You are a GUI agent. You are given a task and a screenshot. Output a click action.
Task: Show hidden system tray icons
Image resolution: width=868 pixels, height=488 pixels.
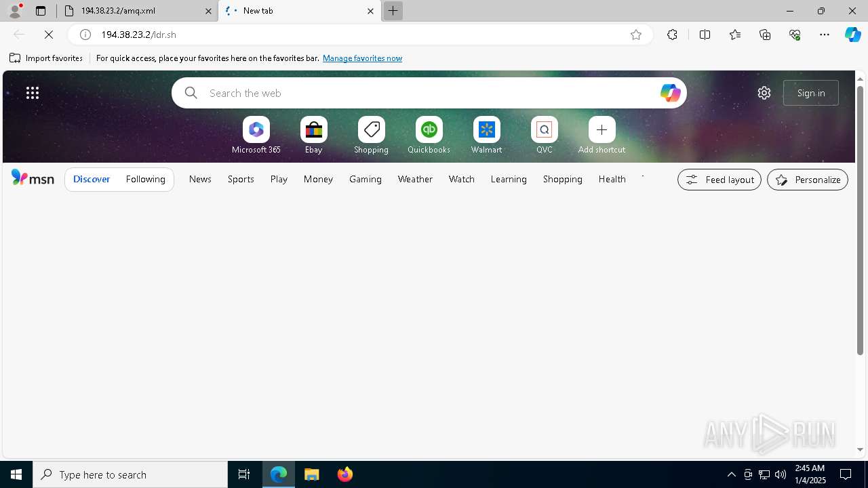click(732, 474)
